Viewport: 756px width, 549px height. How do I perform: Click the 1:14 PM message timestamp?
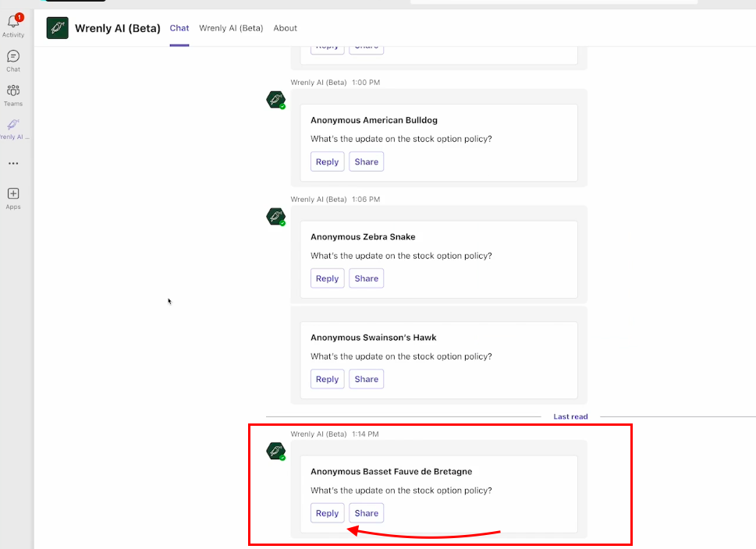pyautogui.click(x=365, y=434)
